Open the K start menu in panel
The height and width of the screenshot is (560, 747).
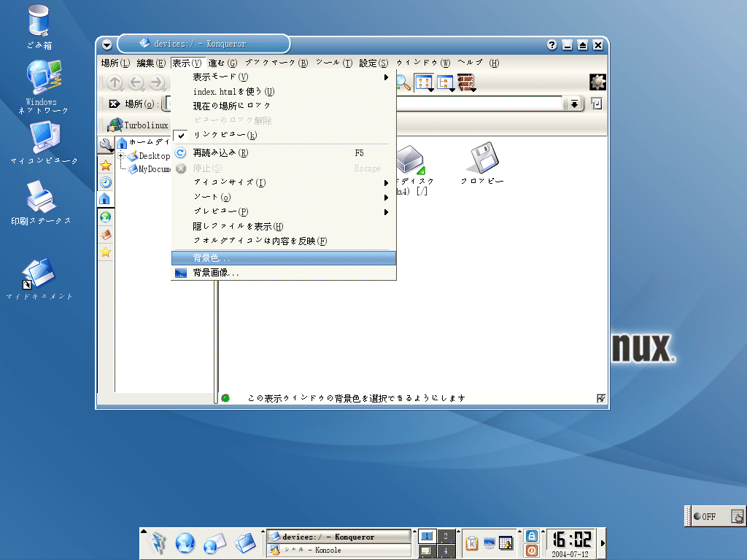[x=158, y=542]
